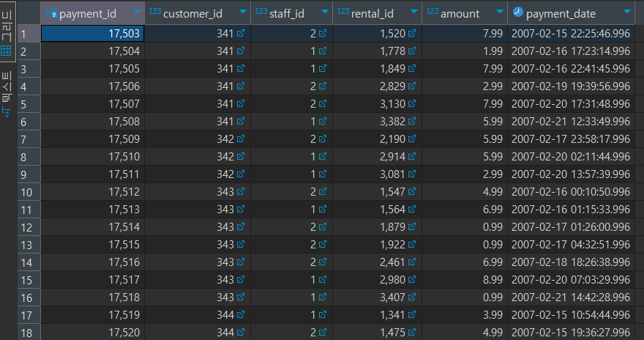Sort by staff_id column header
644x340 pixels.
point(287,14)
